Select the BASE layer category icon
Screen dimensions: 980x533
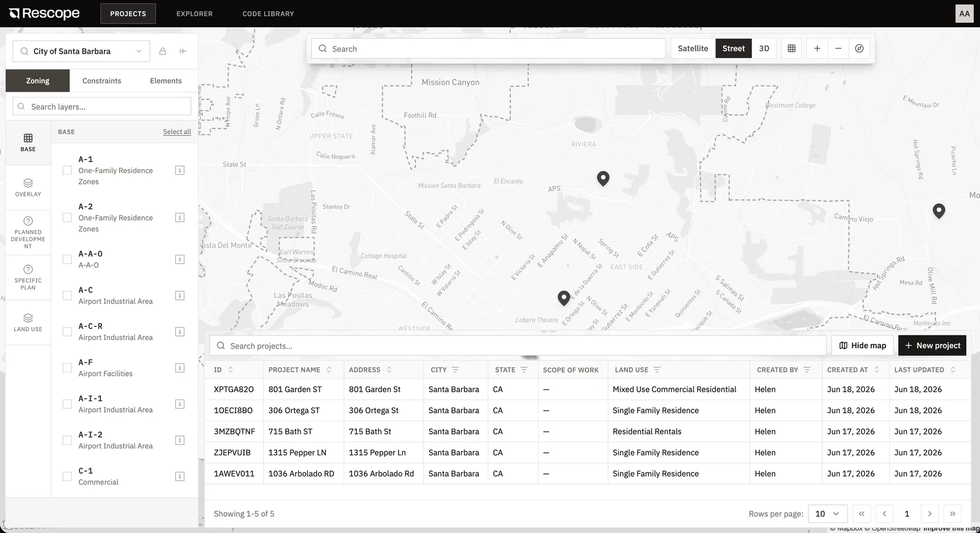[x=28, y=142]
